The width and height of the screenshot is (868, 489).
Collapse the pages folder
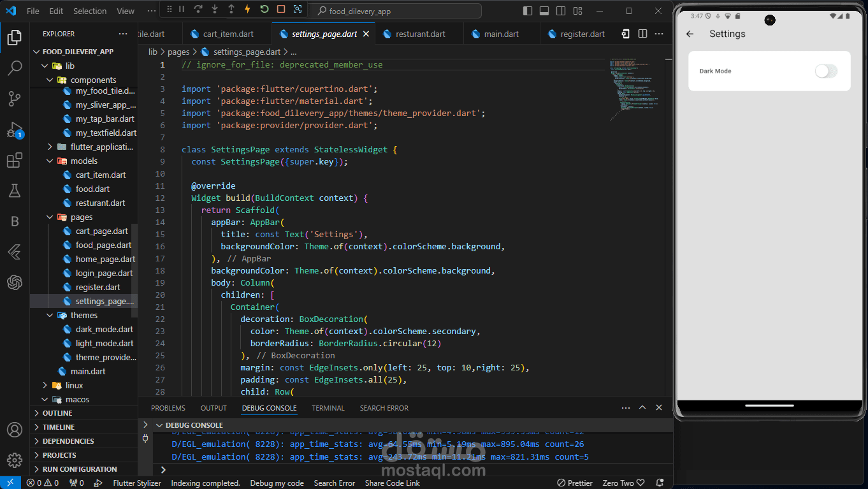pyautogui.click(x=50, y=217)
